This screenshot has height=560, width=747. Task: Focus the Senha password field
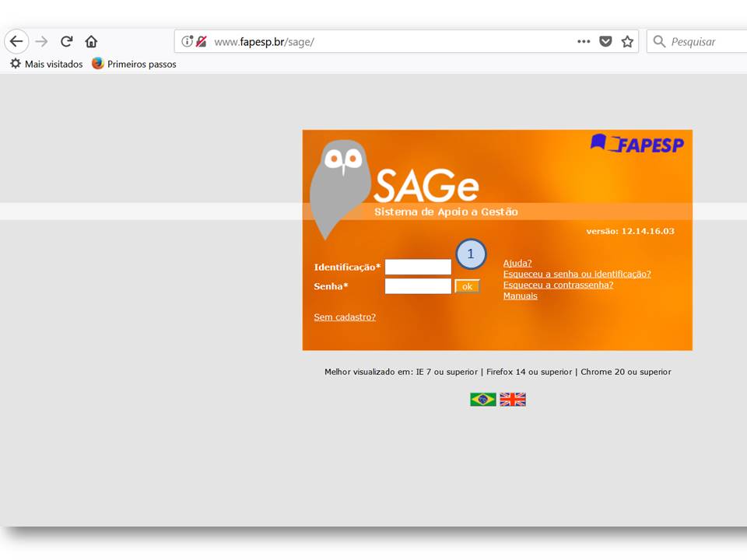pos(418,286)
